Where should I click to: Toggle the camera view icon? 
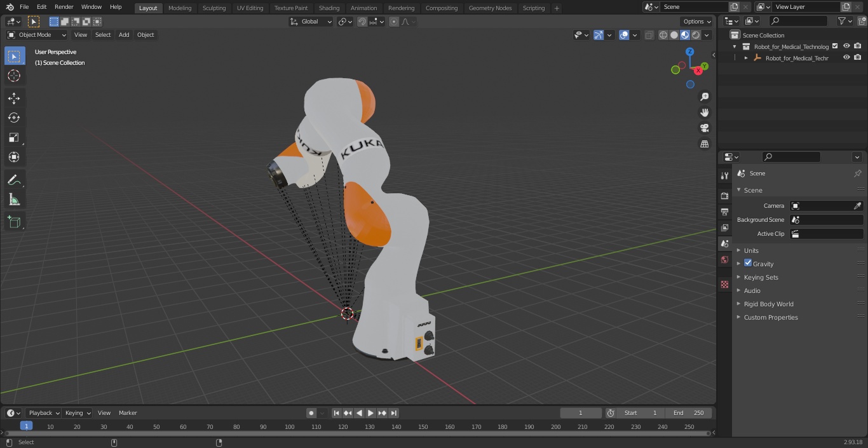pos(704,128)
